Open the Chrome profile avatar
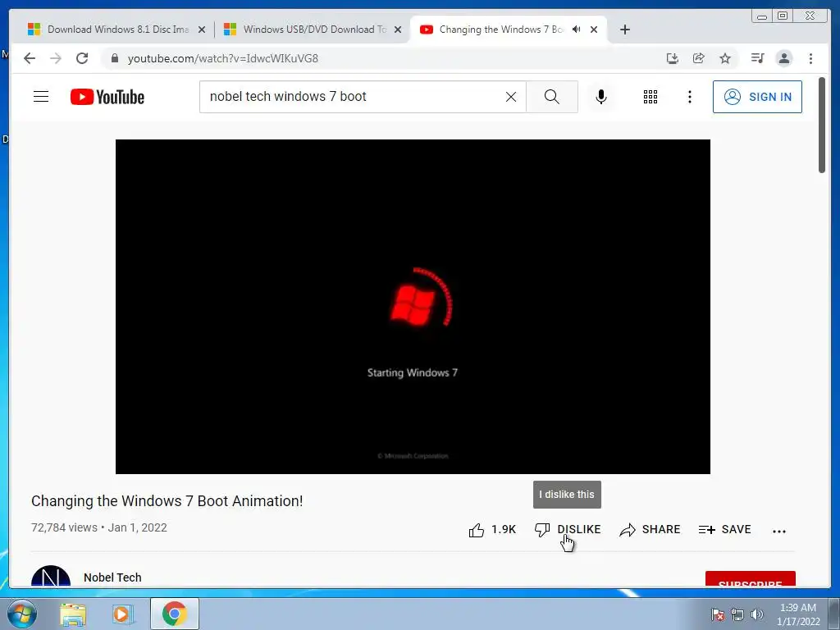 click(783, 58)
